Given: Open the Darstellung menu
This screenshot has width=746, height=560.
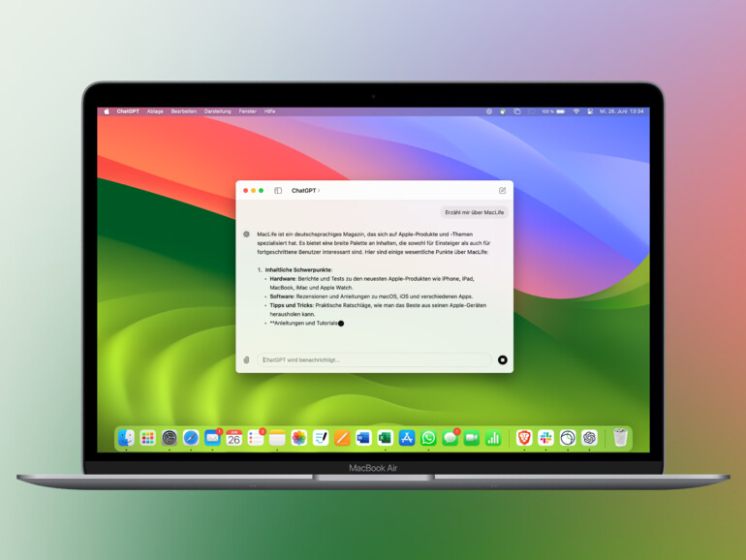Looking at the screenshot, I should 217,111.
